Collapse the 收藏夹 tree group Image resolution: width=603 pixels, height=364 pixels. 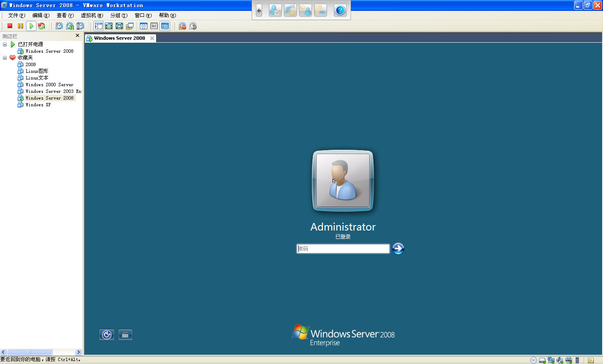[5, 58]
